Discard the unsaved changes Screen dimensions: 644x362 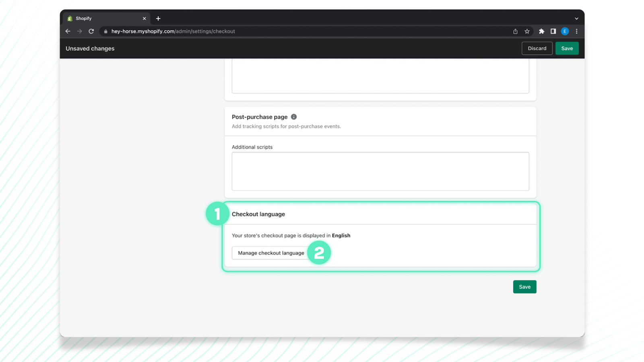pos(537,48)
